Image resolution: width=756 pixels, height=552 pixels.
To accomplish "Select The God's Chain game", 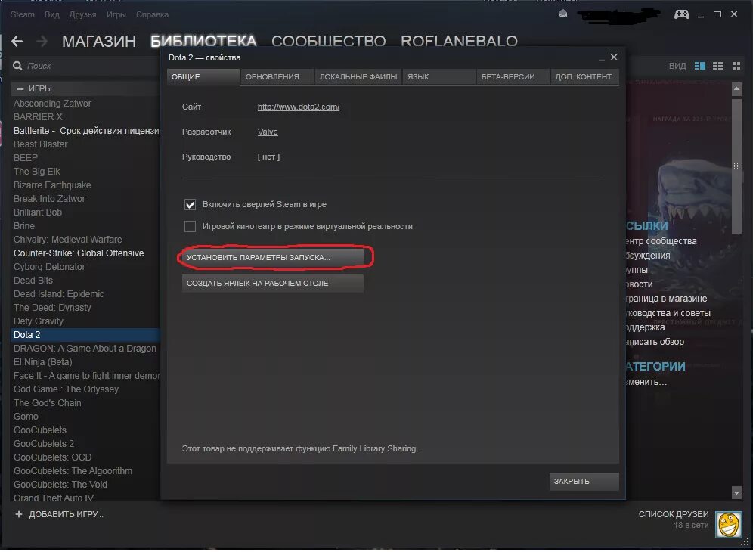I will (47, 403).
